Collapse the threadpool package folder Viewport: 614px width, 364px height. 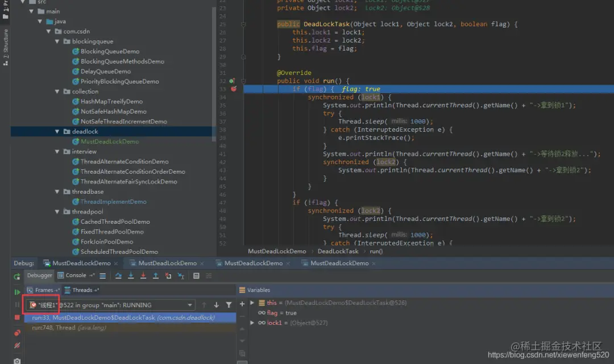57,211
